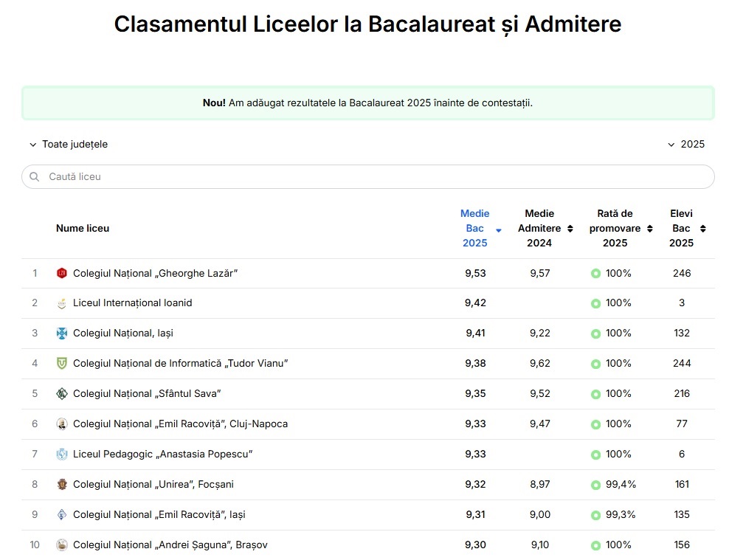Click student count 156 for Andrei Șaguna
The height and width of the screenshot is (560, 729).
(682, 545)
